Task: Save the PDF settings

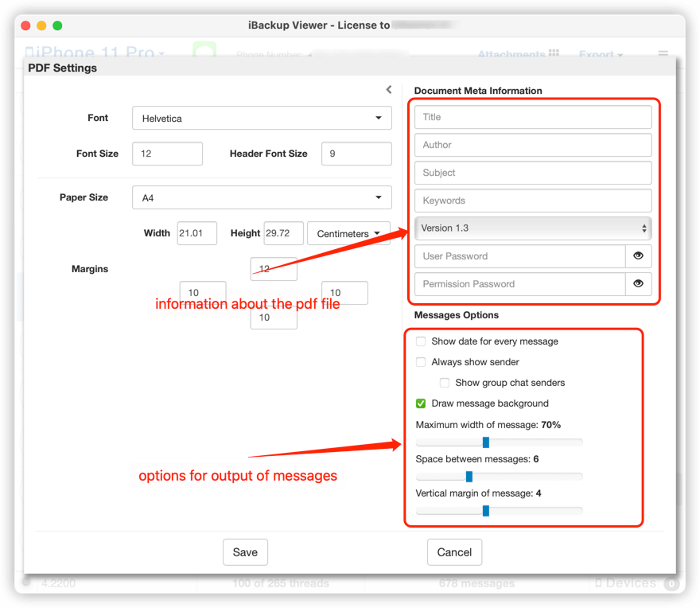Action: coord(245,551)
